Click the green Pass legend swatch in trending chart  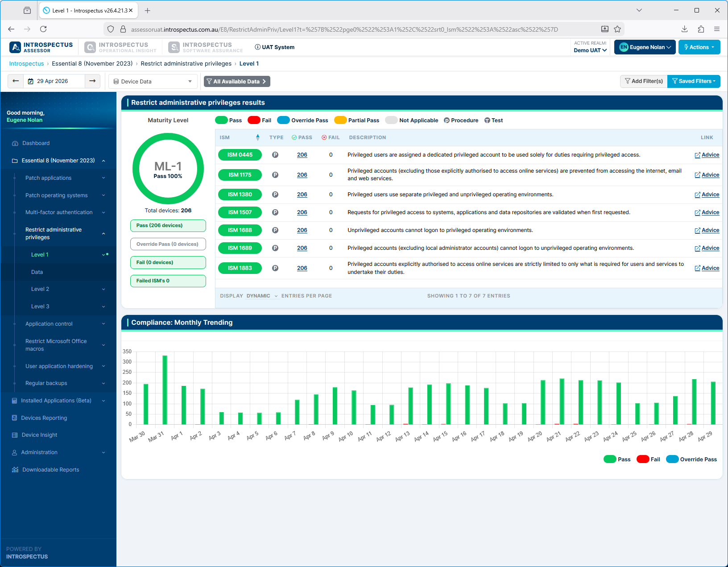(610, 459)
